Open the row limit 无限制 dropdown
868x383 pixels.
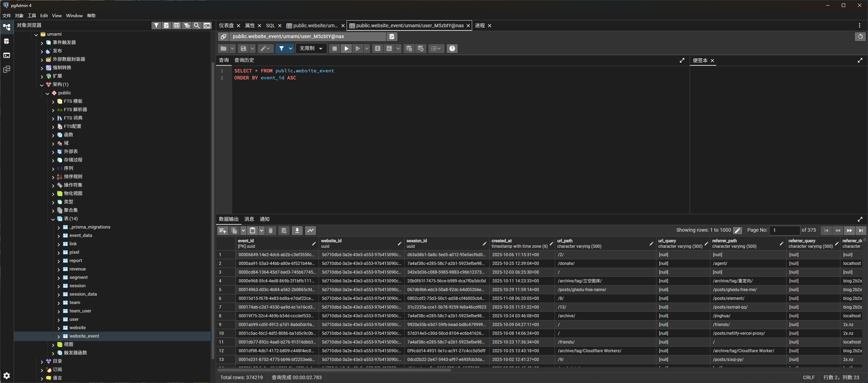[311, 49]
